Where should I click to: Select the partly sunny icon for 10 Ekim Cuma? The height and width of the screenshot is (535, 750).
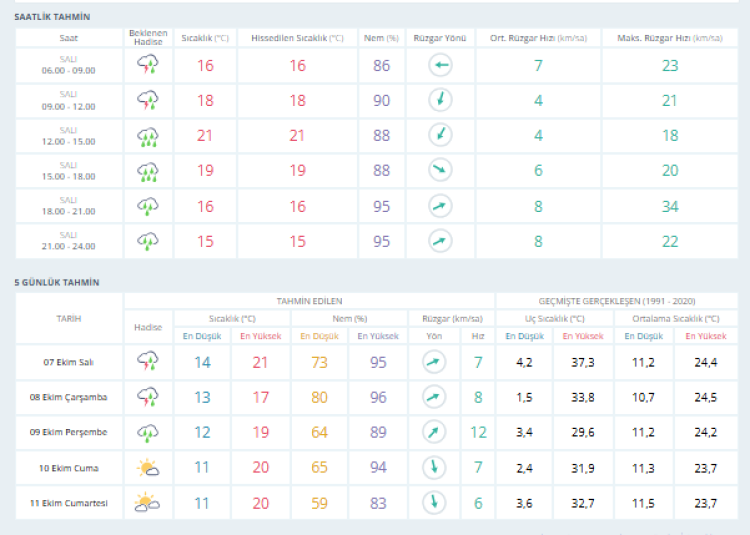(147, 467)
